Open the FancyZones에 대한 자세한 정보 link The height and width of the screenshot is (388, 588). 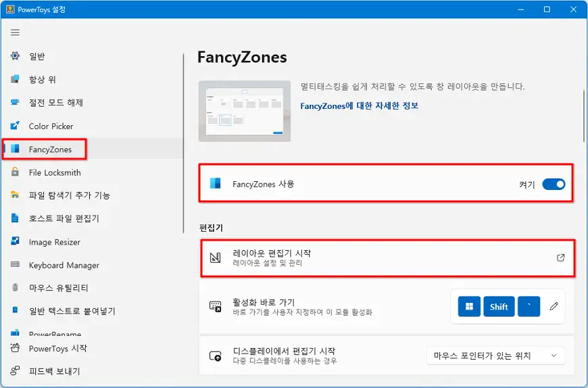pos(359,105)
